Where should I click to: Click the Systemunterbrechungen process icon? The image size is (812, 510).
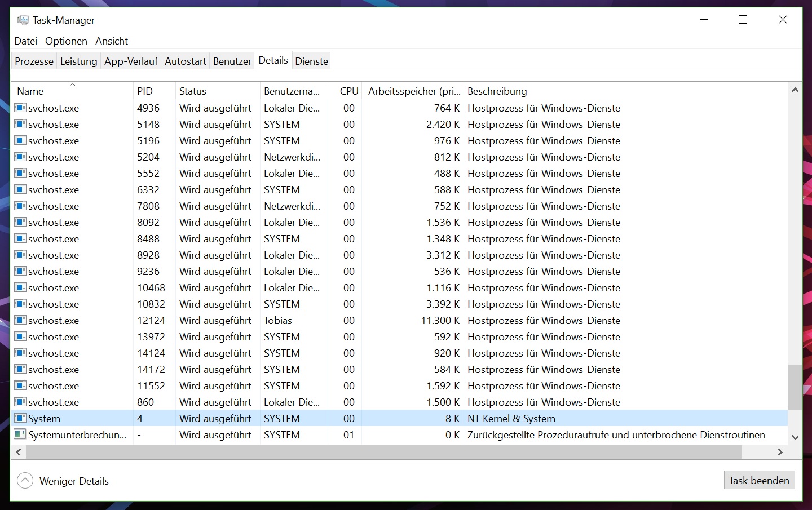[x=20, y=434]
